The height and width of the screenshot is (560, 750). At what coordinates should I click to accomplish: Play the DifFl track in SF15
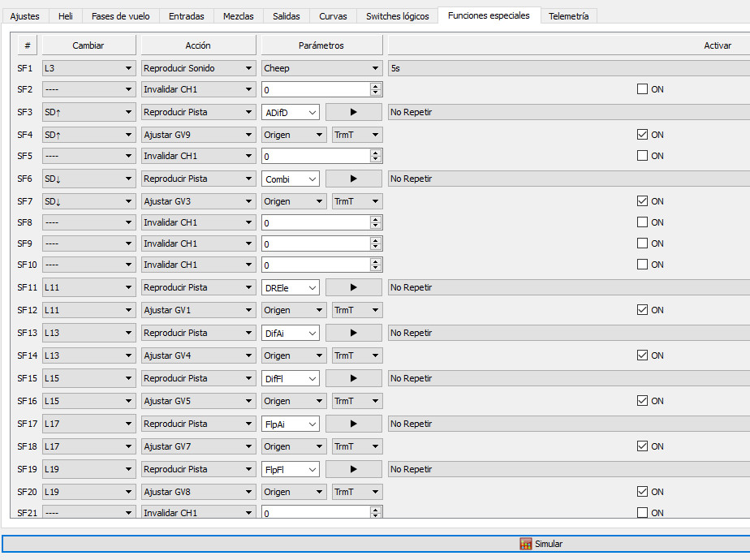pos(353,378)
